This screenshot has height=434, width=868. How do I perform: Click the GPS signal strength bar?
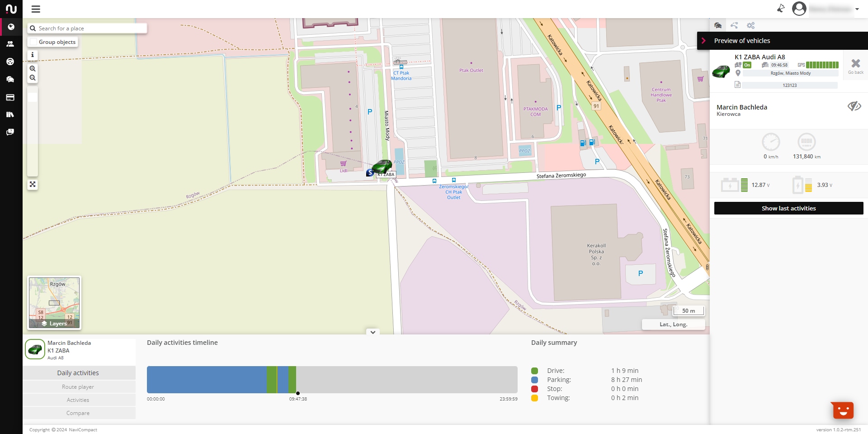click(x=822, y=65)
